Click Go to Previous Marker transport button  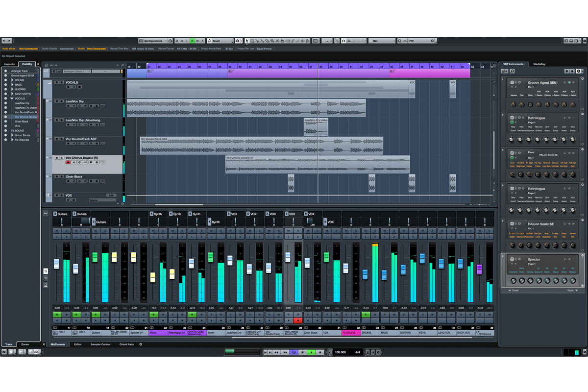(x=266, y=352)
